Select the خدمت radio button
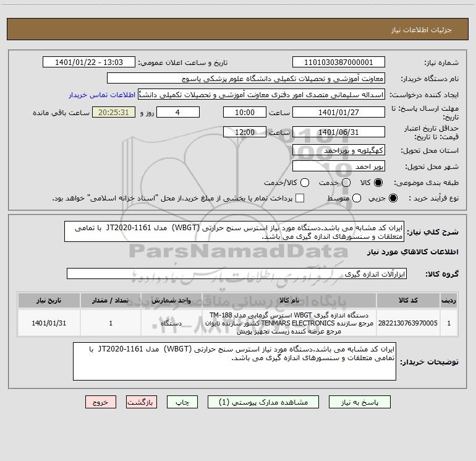This screenshot has width=476, height=461. (346, 183)
